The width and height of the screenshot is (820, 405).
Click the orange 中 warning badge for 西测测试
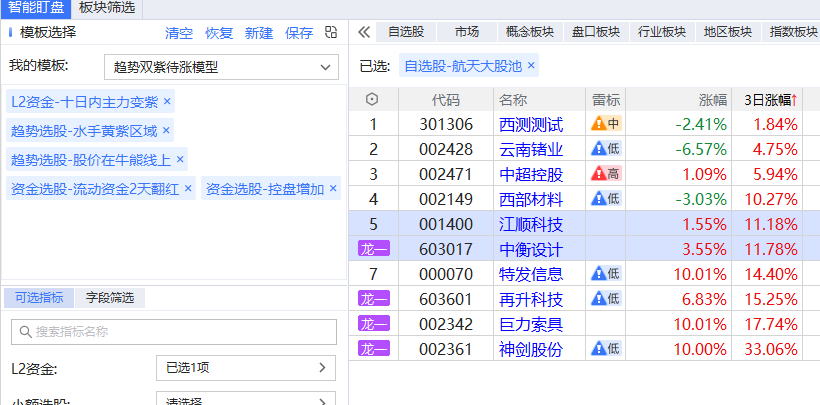[606, 124]
